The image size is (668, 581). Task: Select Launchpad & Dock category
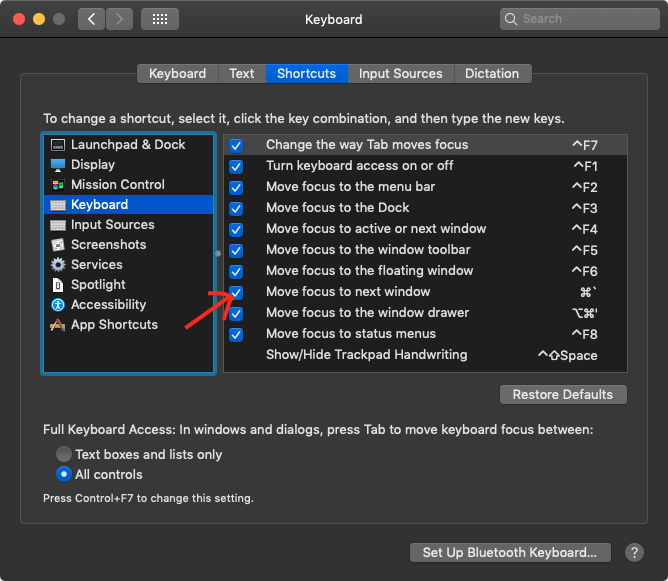coord(128,145)
